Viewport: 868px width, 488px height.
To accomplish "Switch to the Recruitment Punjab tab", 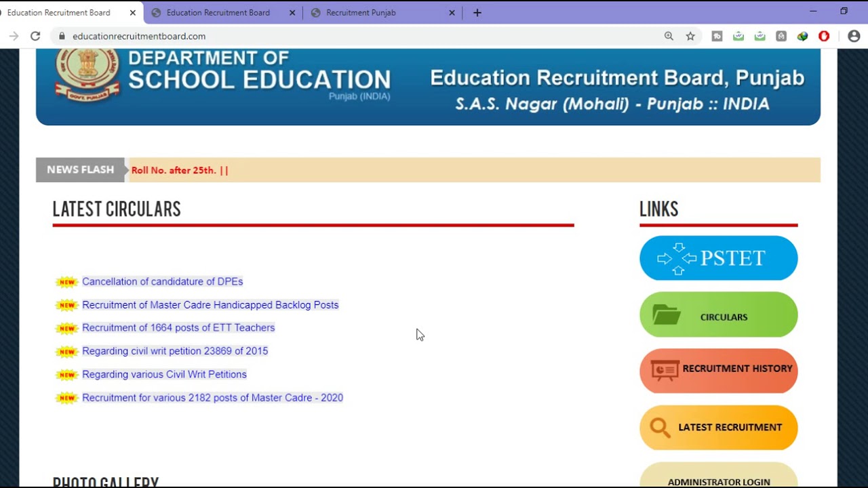I will tap(382, 12).
